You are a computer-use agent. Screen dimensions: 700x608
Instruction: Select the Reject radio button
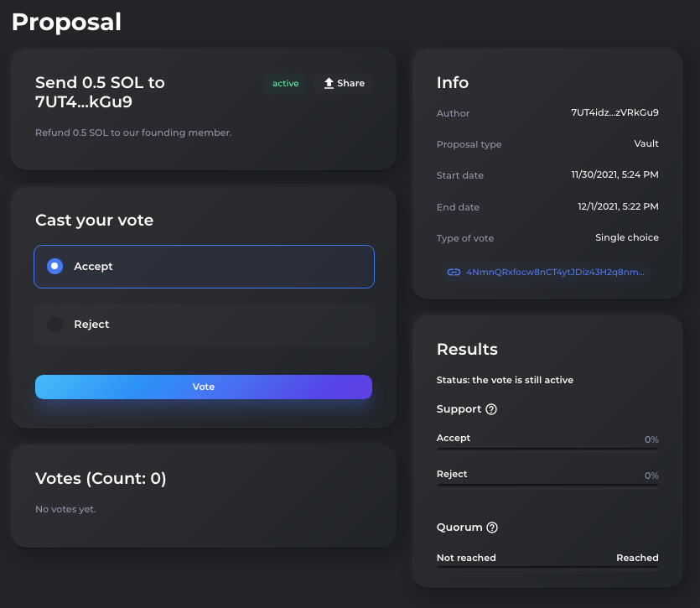tap(55, 325)
